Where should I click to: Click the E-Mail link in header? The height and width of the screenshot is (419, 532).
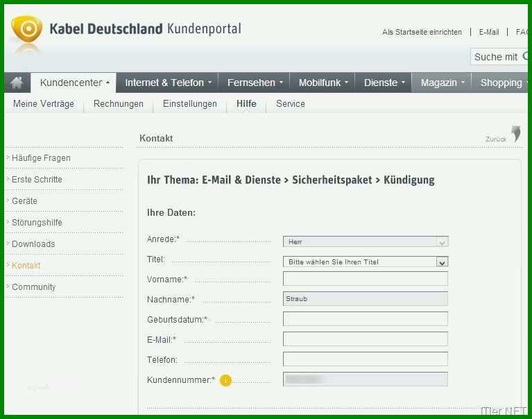489,32
